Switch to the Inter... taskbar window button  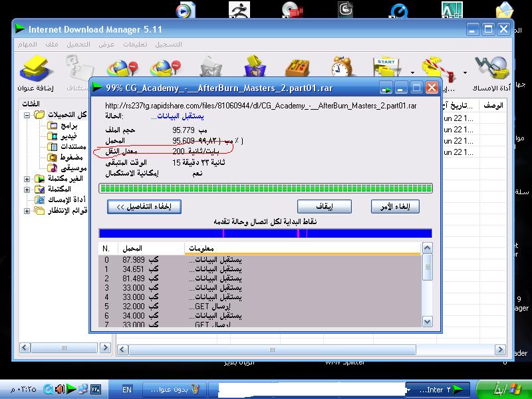pos(438,390)
